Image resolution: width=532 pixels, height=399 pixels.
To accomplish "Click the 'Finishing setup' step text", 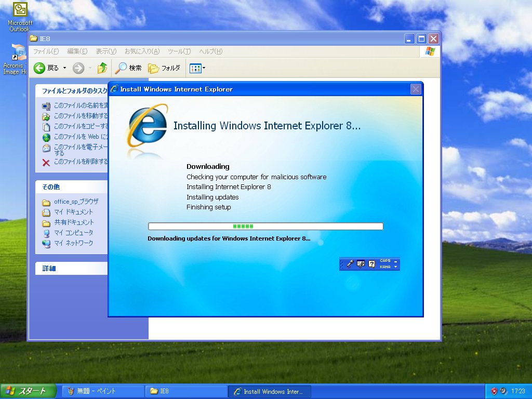I will [209, 207].
